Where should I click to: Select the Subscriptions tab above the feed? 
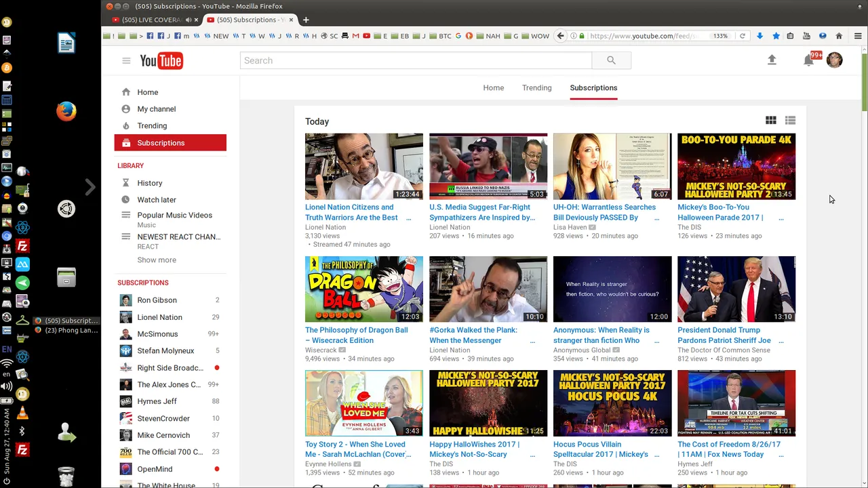(593, 87)
